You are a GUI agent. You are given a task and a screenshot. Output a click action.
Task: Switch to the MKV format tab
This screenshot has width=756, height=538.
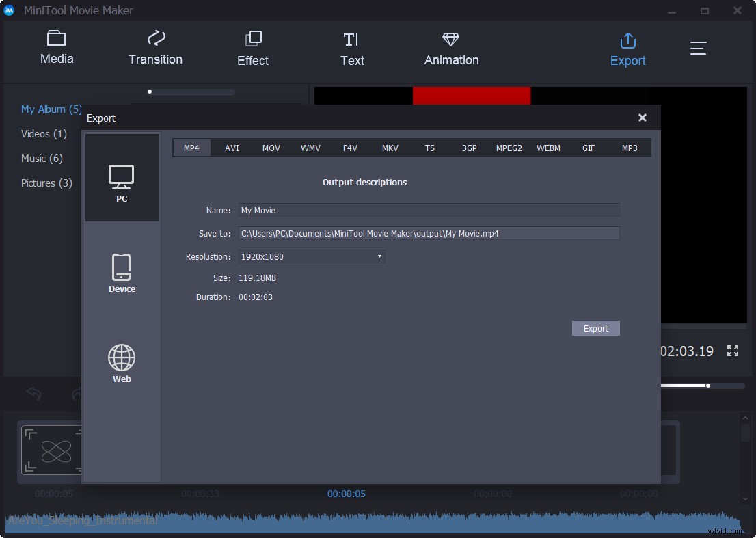[x=390, y=148]
